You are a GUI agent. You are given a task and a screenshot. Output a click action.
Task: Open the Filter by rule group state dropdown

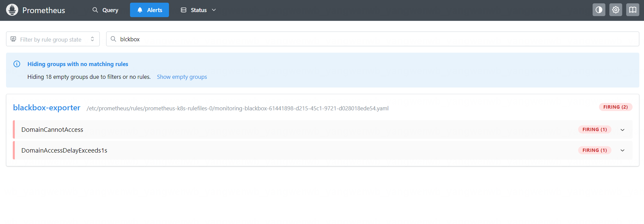tap(53, 39)
